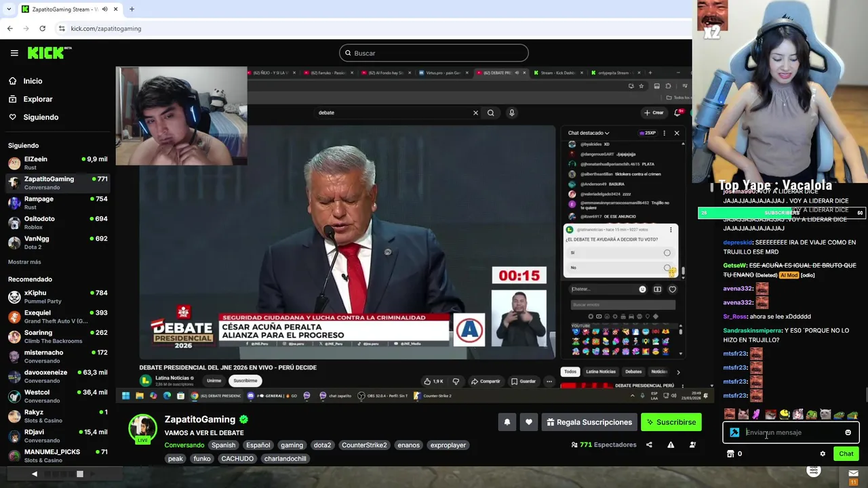This screenshot has height=488, width=868.
Task: Click the YouTube chat heart icon
Action: [x=672, y=289]
